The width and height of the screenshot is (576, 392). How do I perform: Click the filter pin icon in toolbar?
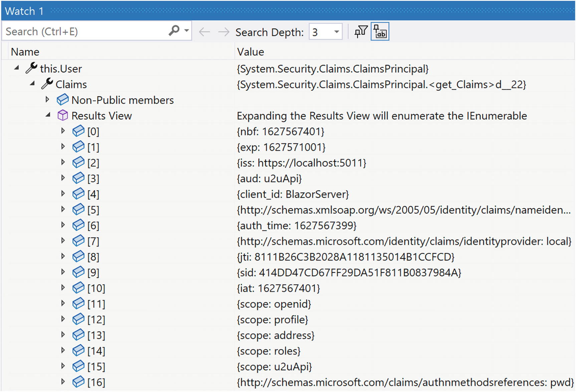click(361, 32)
